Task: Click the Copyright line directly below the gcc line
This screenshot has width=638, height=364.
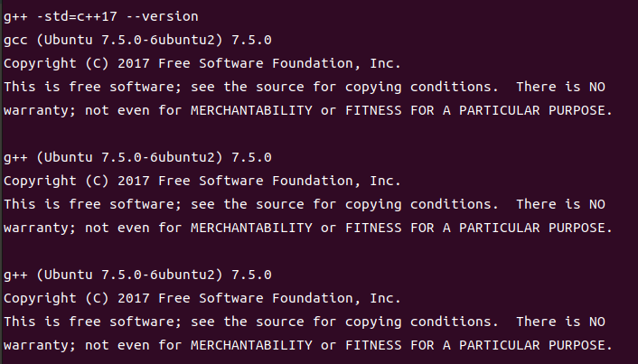Action: pos(202,64)
